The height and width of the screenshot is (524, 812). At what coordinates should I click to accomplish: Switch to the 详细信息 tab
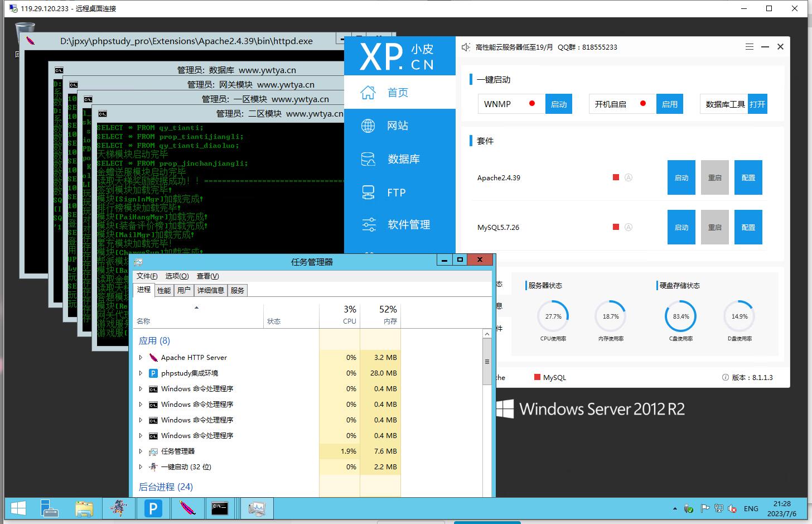coord(211,290)
